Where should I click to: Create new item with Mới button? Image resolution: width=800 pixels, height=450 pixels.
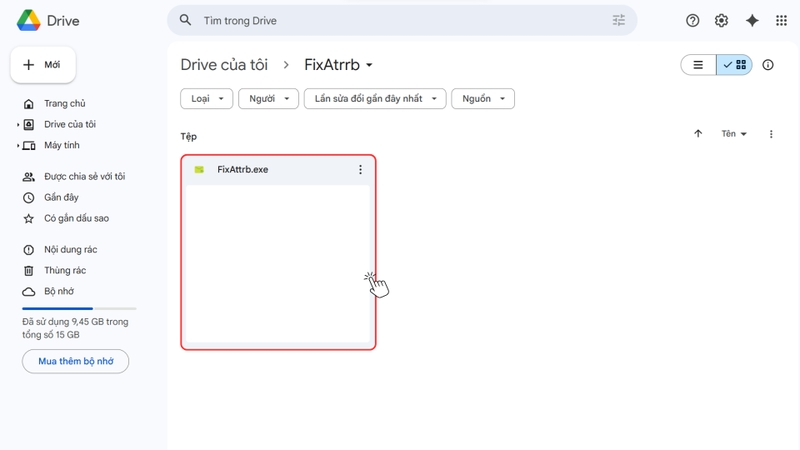43,65
